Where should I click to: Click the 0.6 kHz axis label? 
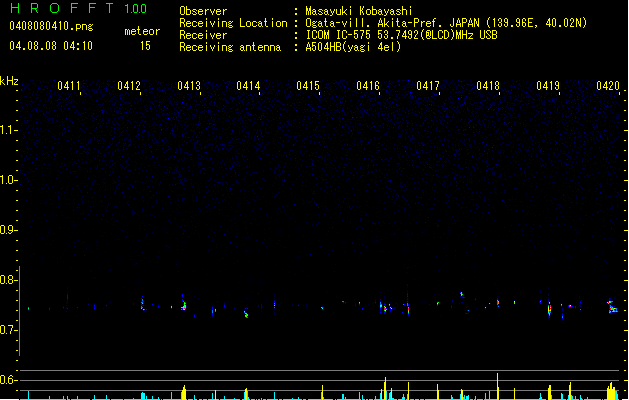pos(7,380)
